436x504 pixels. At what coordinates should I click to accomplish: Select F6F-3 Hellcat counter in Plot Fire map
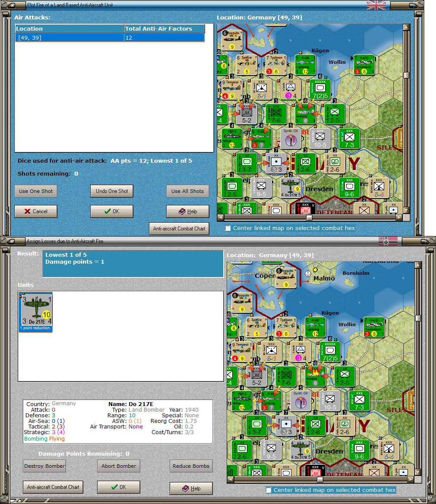(x=232, y=139)
